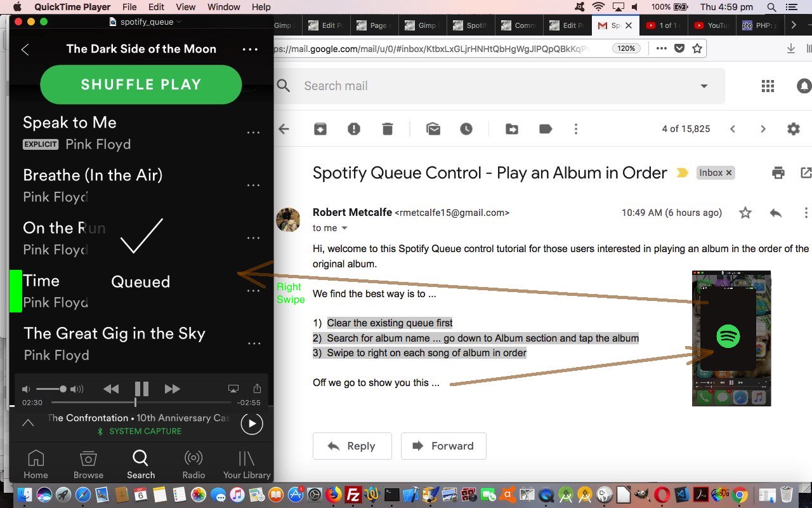Go back to the Gmail inbox list
Screen dimensions: 812x508
coord(284,129)
